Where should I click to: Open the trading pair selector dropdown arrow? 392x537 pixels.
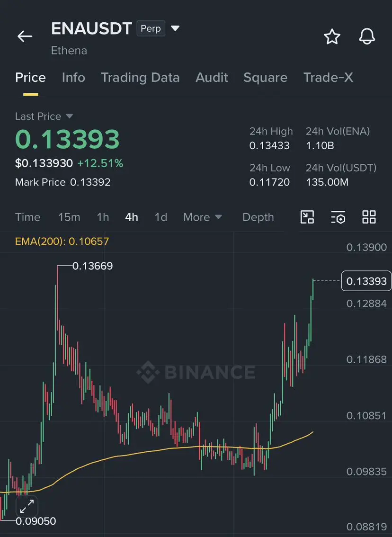coord(175,28)
